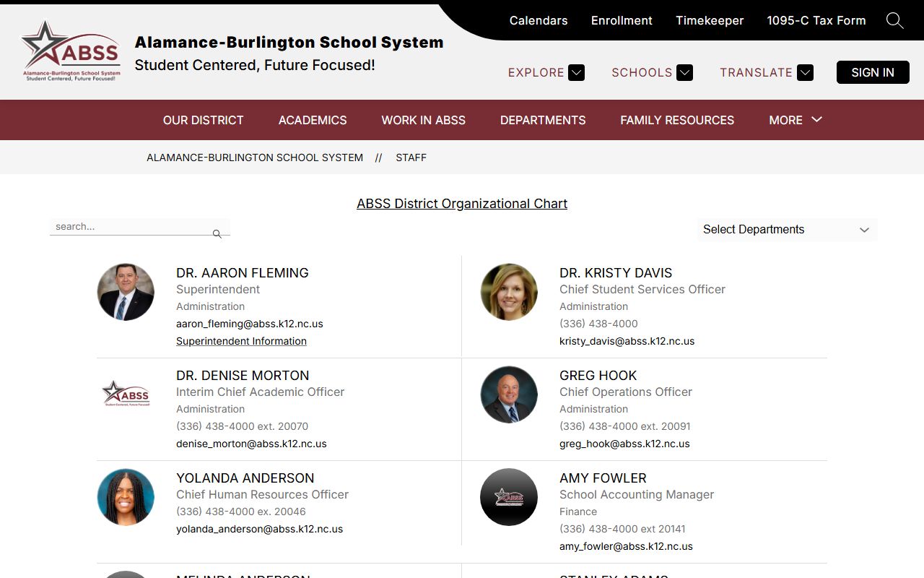This screenshot has height=578, width=924.
Task: Click the name Dr. Denise Morton
Action: [x=243, y=376]
